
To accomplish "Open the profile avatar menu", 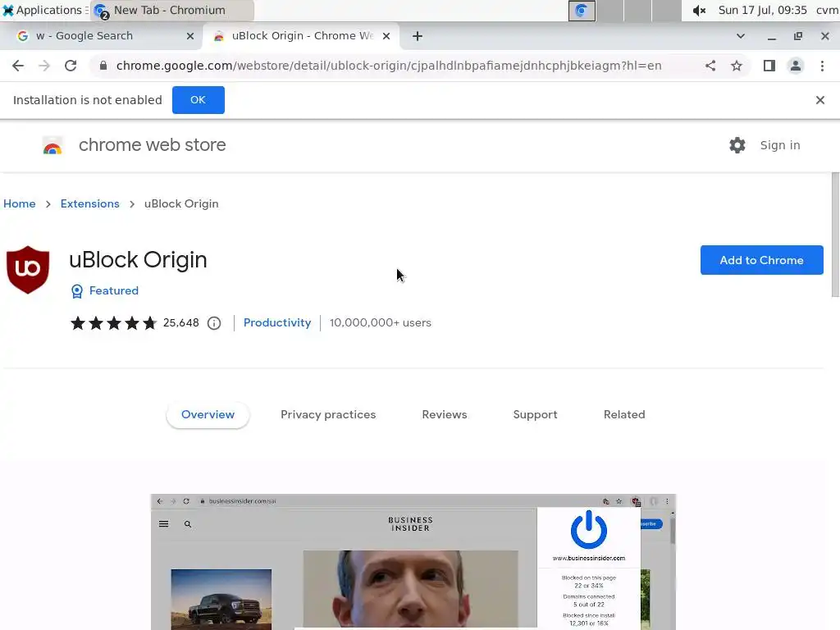I will click(796, 66).
